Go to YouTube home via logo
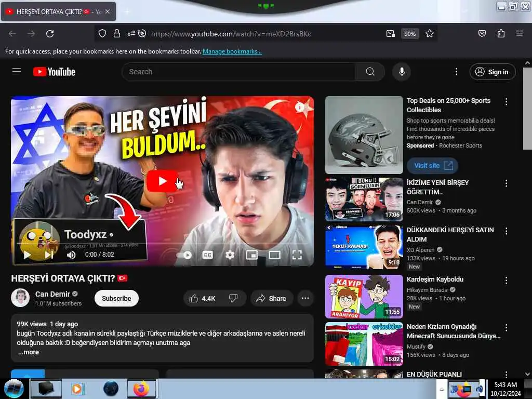Viewport: 532px width, 399px height. [x=54, y=72]
